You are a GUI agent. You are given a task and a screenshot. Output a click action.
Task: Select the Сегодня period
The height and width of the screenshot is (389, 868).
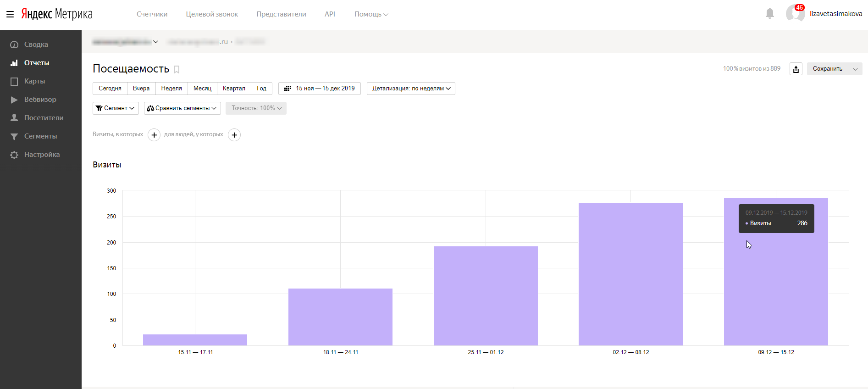pyautogui.click(x=110, y=89)
